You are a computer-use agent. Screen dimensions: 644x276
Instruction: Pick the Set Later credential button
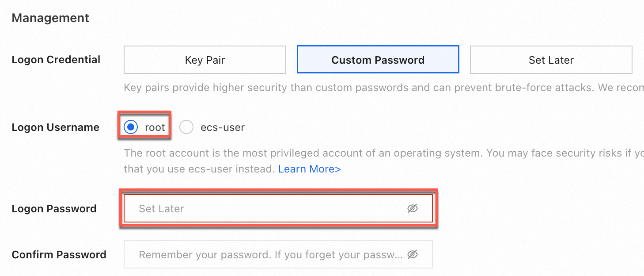[551, 60]
